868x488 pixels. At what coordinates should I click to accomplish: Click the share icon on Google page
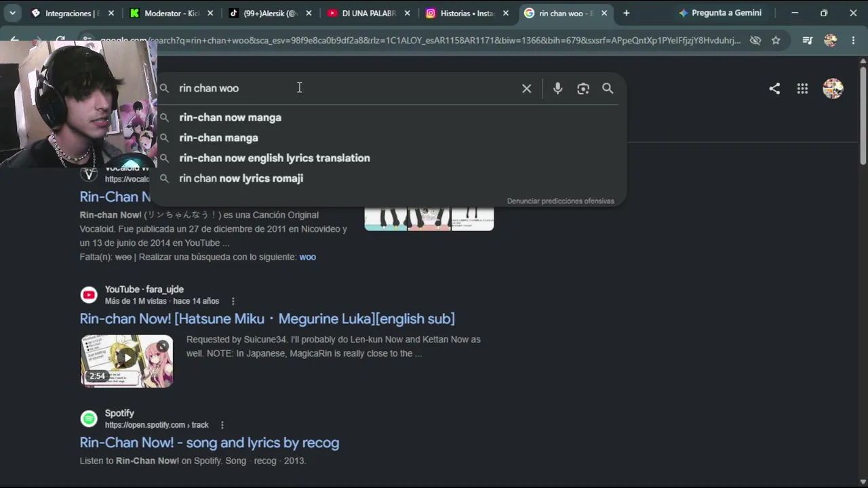(774, 88)
